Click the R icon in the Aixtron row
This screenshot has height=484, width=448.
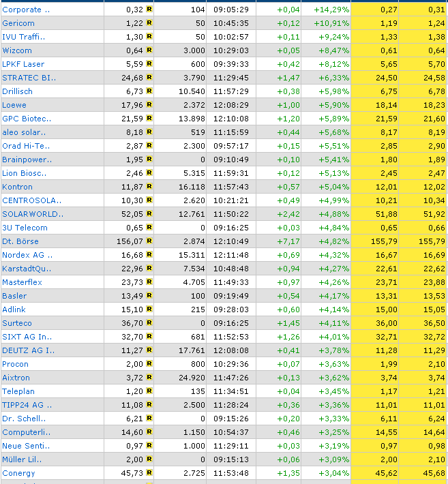[x=149, y=378]
